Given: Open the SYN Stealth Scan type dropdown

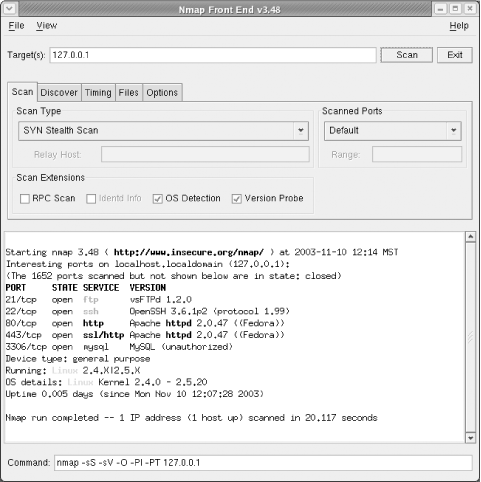Looking at the screenshot, I should click(x=163, y=131).
